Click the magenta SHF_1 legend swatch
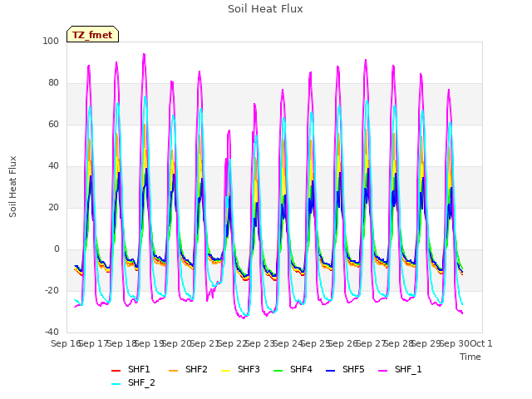The height and width of the screenshot is (399, 532). (x=382, y=371)
